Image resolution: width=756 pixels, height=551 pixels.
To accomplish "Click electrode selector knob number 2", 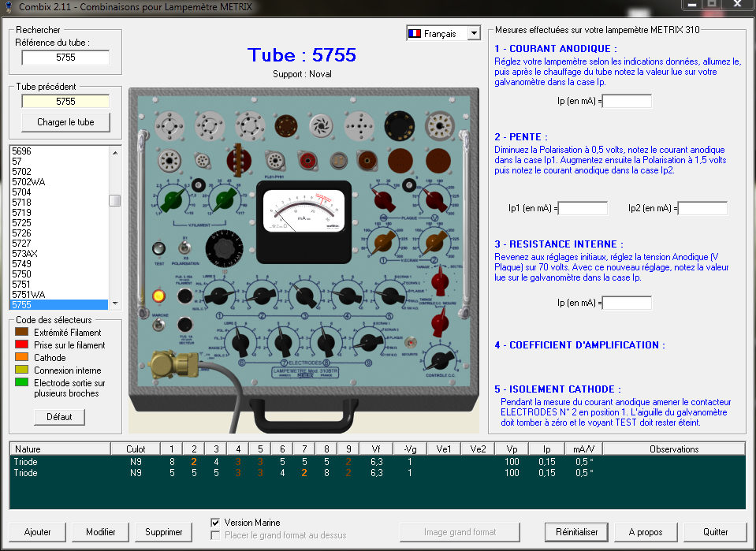I will [x=262, y=296].
